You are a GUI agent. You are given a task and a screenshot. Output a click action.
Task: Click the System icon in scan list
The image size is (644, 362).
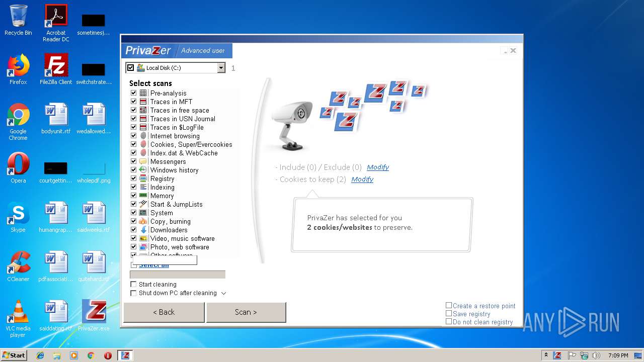click(143, 213)
